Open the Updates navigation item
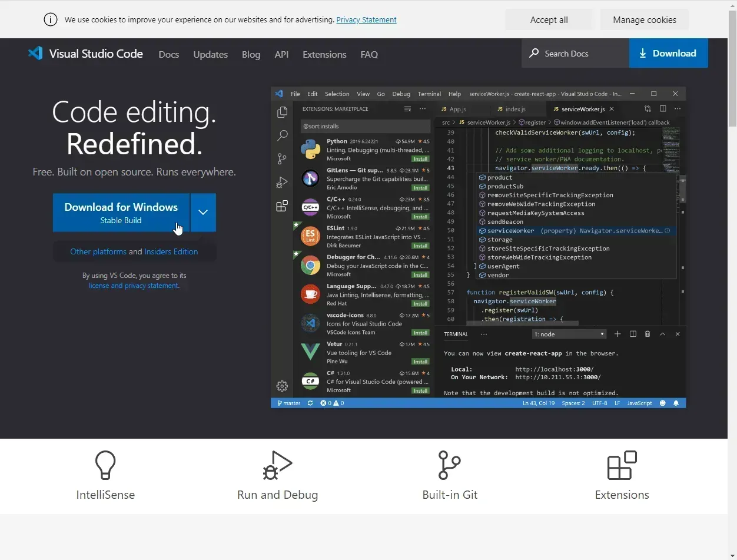Screen dimensions: 737x560 [210, 54]
